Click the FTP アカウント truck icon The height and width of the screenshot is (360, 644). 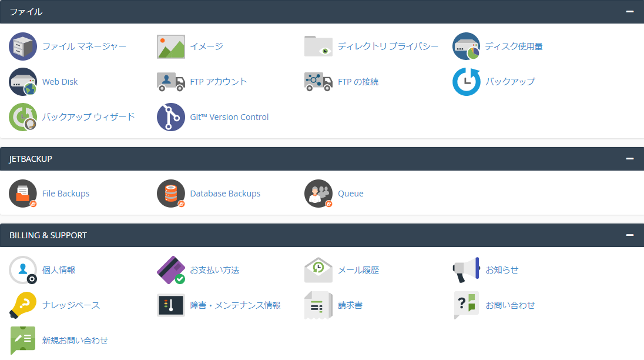click(171, 82)
